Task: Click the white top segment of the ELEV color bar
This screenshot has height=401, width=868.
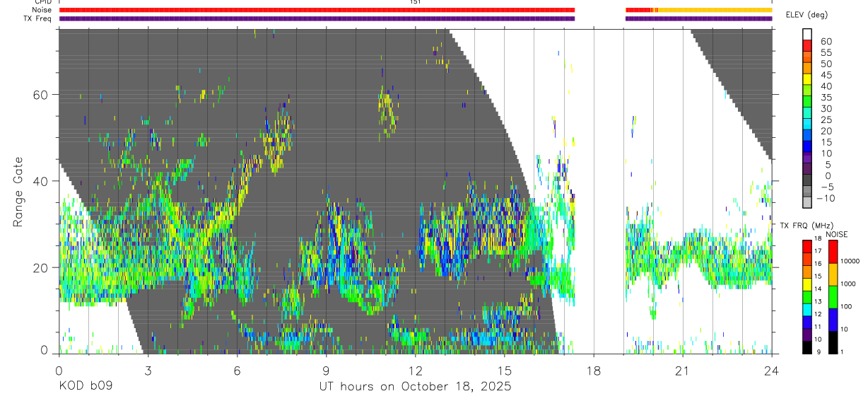Action: pos(808,35)
